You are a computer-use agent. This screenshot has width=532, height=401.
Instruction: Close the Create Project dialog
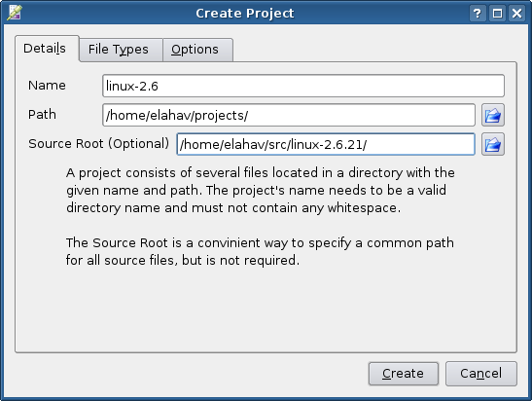(516, 14)
